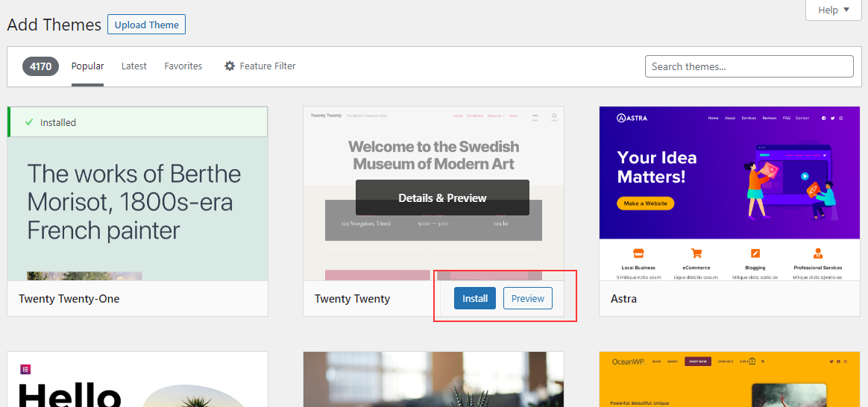868x407 pixels.
Task: Click the Make a Website button in Astra preview
Action: pyautogui.click(x=646, y=203)
